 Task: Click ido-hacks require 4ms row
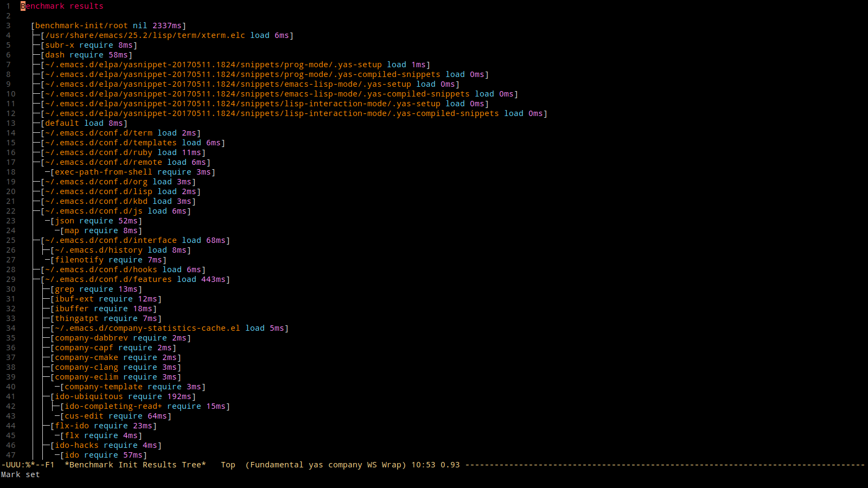tap(106, 445)
